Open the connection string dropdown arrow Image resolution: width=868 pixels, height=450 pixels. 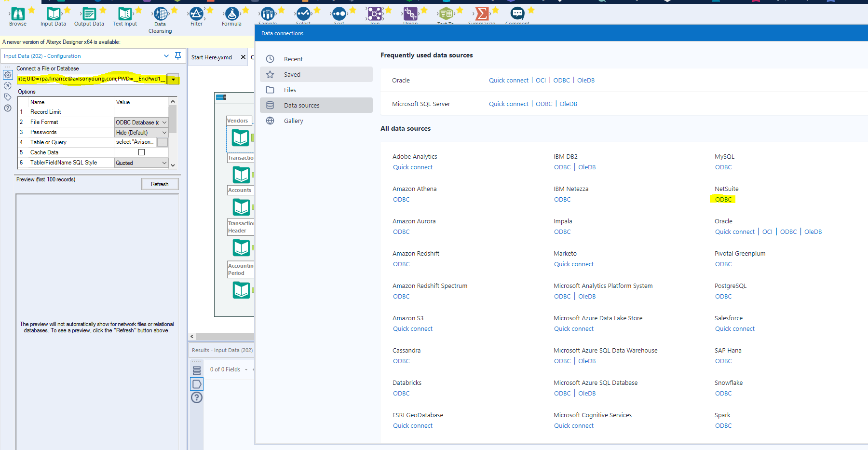173,79
